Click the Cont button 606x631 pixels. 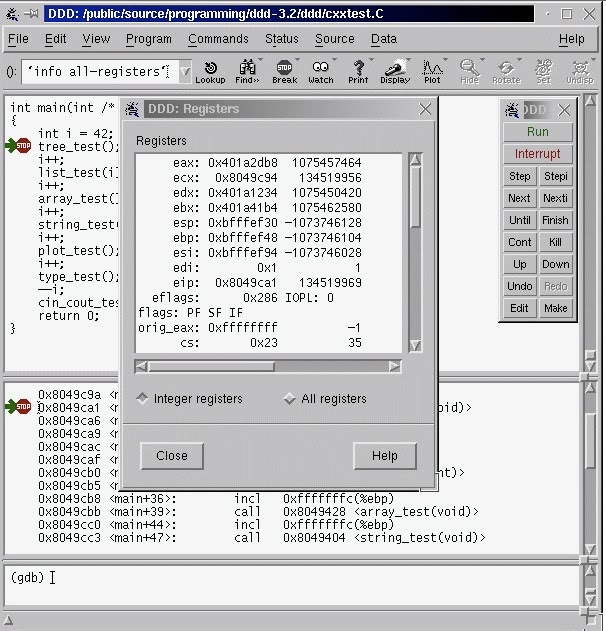519,242
